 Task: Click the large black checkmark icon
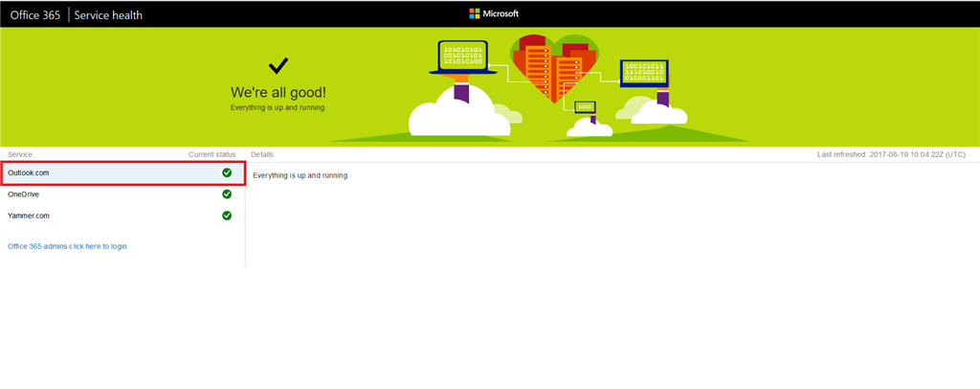tap(278, 65)
